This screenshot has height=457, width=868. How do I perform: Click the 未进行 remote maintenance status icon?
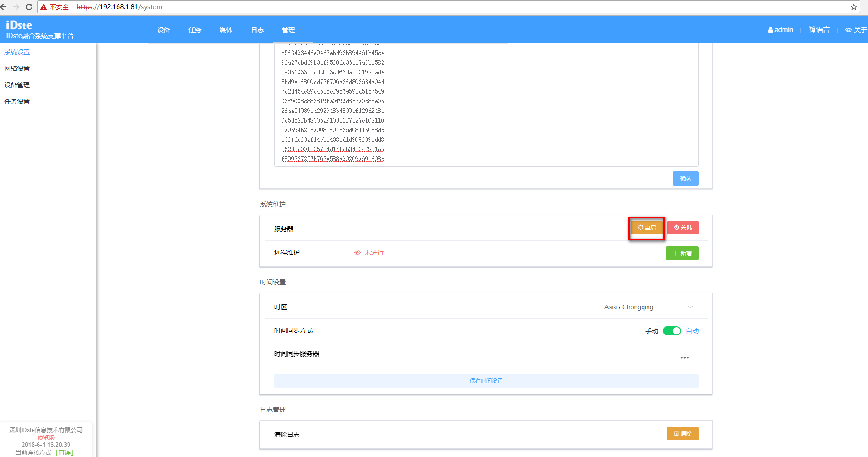(357, 253)
